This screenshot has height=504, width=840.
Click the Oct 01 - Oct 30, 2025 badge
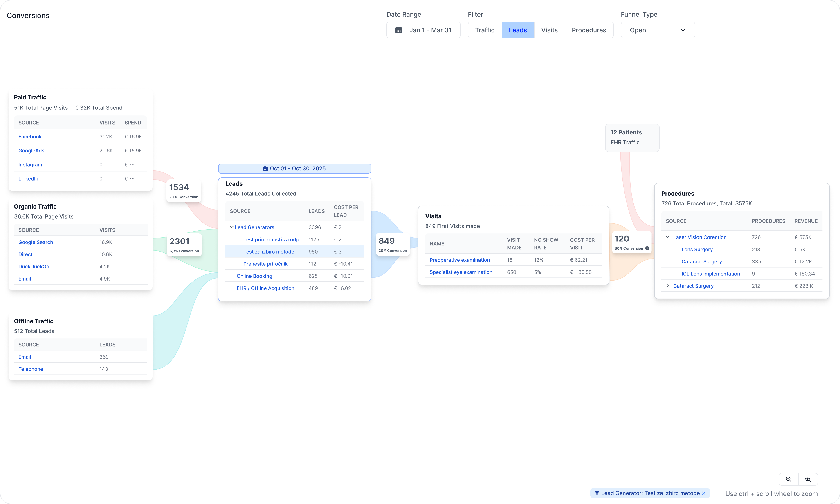coord(294,169)
